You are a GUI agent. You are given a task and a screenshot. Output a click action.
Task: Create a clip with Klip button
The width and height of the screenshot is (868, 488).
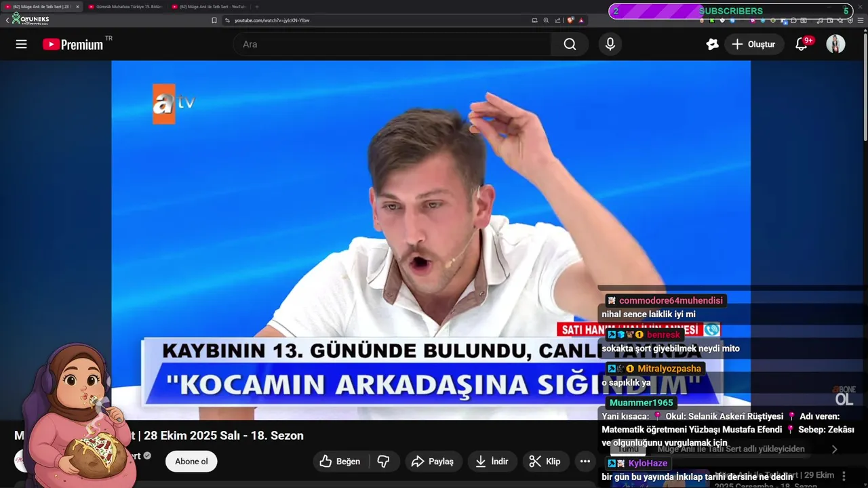pyautogui.click(x=545, y=462)
